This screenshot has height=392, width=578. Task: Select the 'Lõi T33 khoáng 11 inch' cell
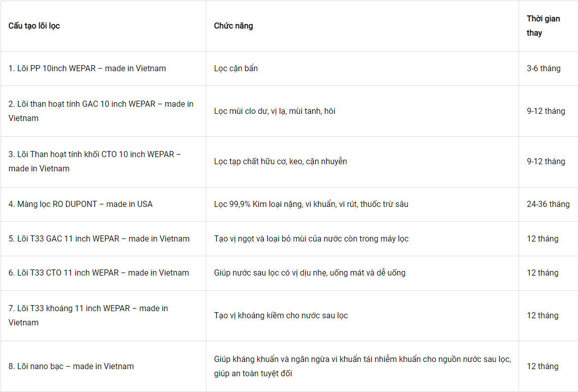pyautogui.click(x=88, y=315)
